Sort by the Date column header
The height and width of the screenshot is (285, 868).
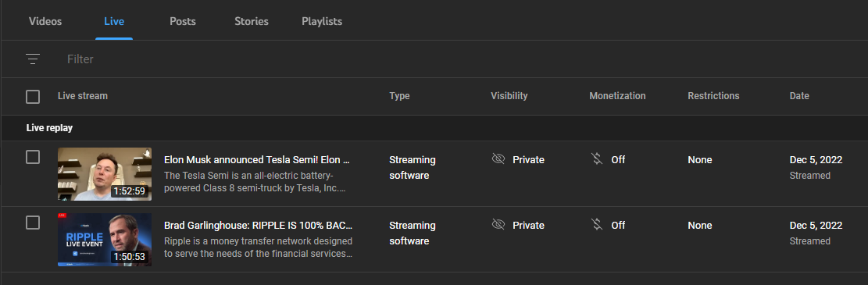[798, 96]
